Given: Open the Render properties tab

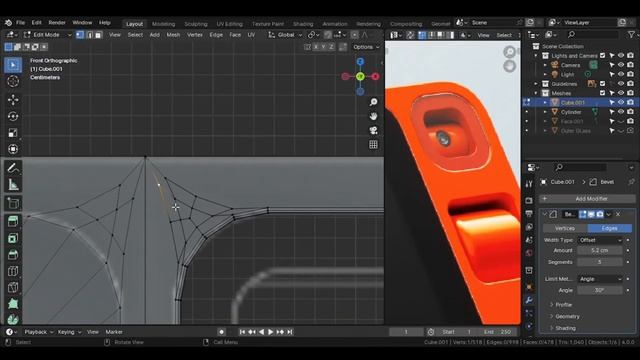Looking at the screenshot, I should tap(529, 200).
